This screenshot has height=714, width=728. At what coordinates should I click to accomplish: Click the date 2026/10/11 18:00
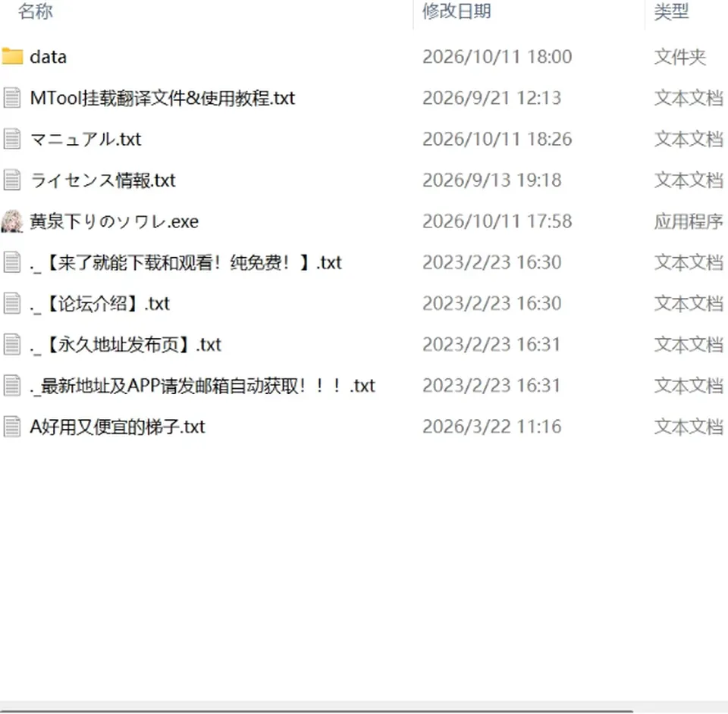(497, 57)
